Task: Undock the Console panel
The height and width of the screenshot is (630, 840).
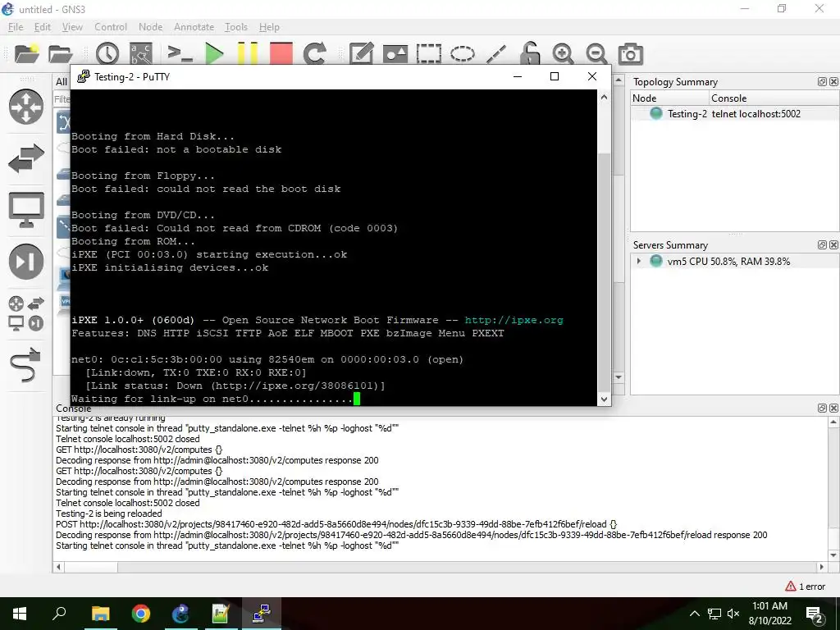Action: pyautogui.click(x=822, y=409)
